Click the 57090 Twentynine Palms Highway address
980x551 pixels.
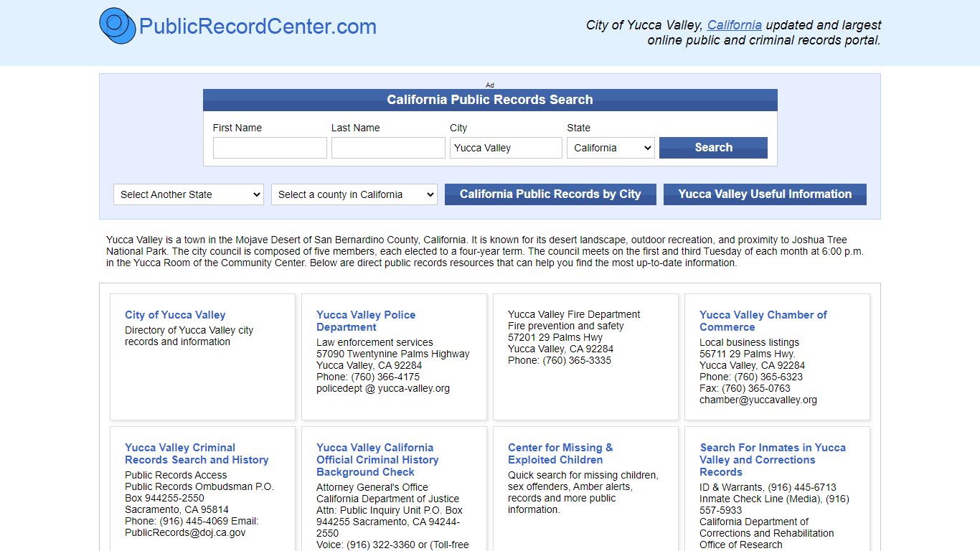pos(393,354)
